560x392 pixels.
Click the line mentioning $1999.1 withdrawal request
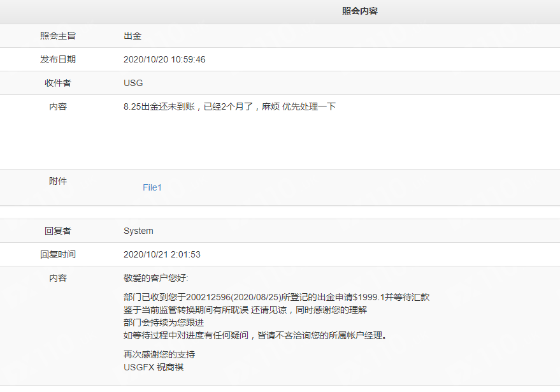(276, 297)
